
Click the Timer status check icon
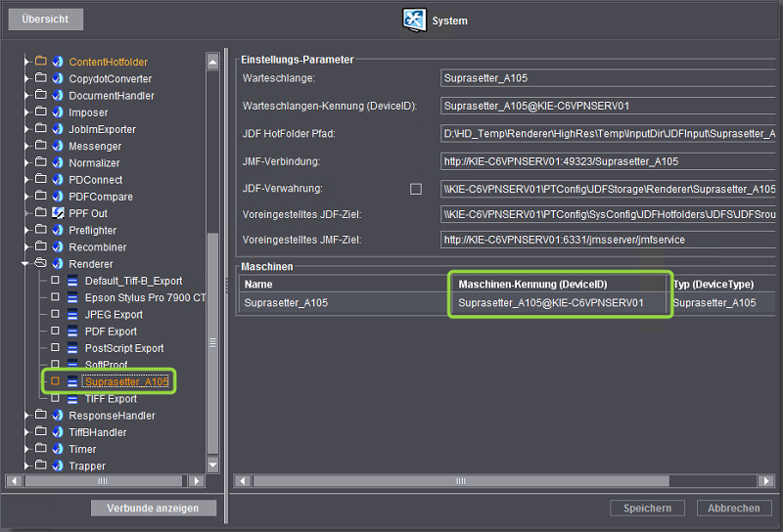[58, 449]
